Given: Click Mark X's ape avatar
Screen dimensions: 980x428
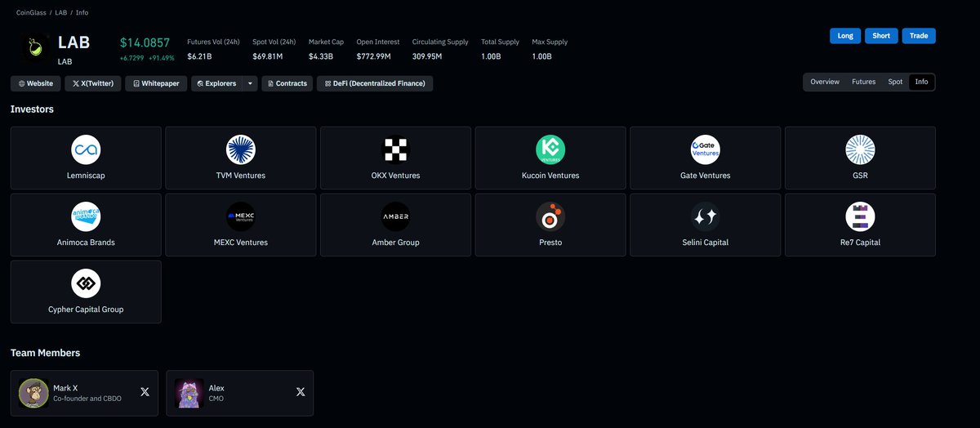Looking at the screenshot, I should point(33,393).
